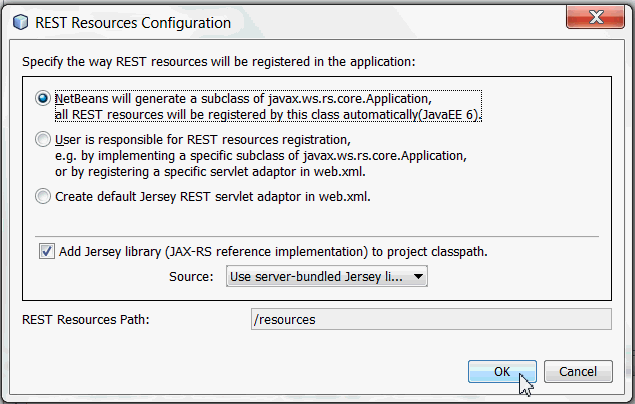This screenshot has width=635, height=404.
Task: Click the 'registered by this class automatically' text line
Action: pyautogui.click(x=267, y=114)
